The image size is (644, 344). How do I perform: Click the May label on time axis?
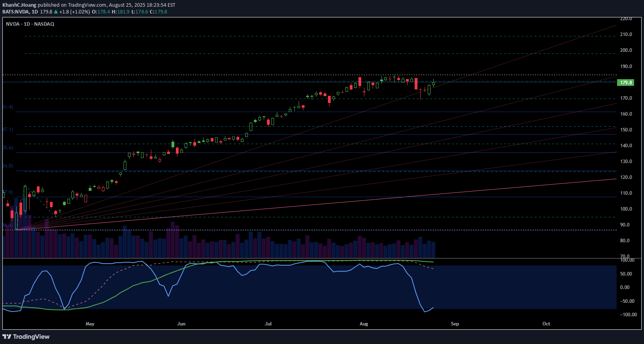(x=90, y=324)
